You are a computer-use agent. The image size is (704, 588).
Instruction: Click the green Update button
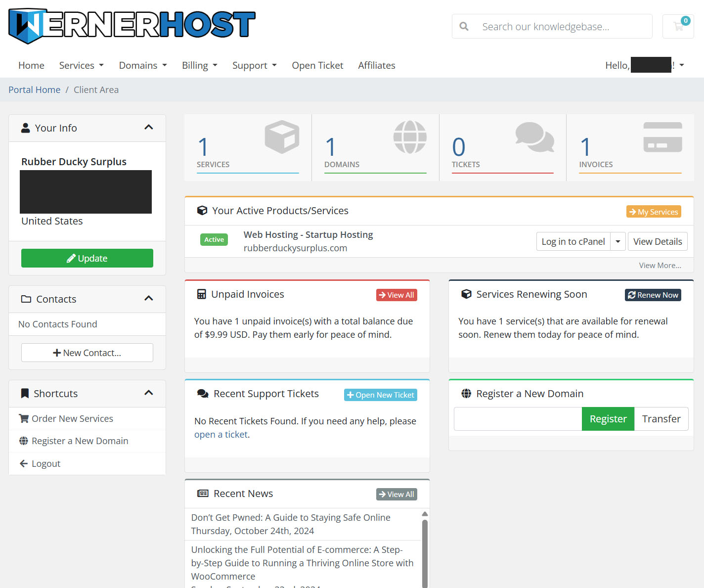[87, 258]
